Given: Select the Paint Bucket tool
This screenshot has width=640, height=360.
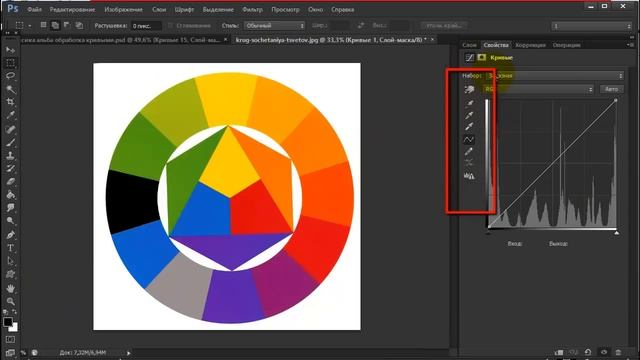Looking at the screenshot, I should [x=11, y=195].
